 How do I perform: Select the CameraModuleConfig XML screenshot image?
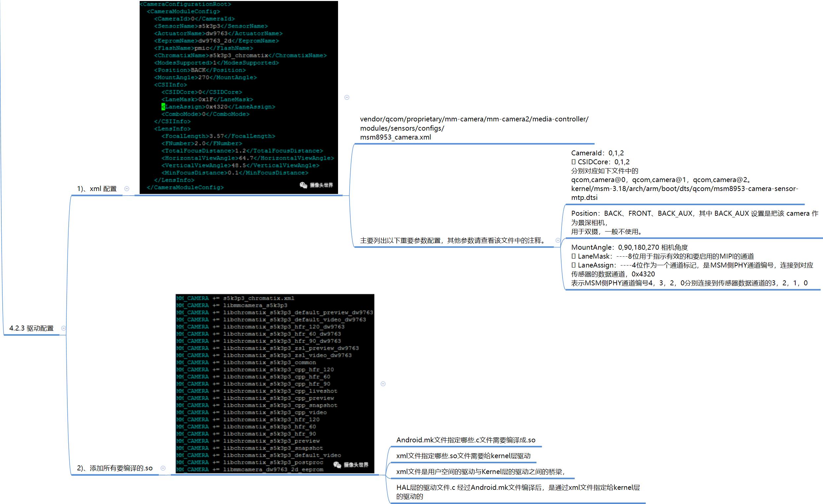(x=238, y=97)
